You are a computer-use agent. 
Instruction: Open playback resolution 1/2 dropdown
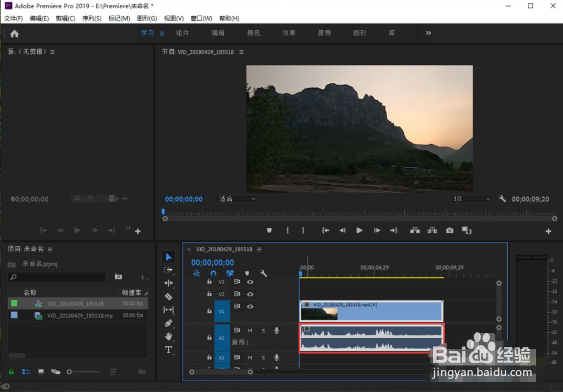[x=471, y=199]
